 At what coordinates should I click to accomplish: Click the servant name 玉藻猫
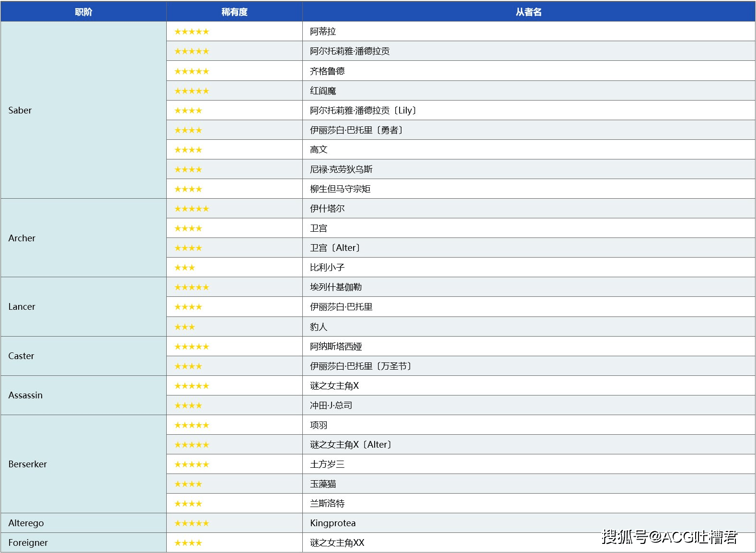tap(323, 484)
